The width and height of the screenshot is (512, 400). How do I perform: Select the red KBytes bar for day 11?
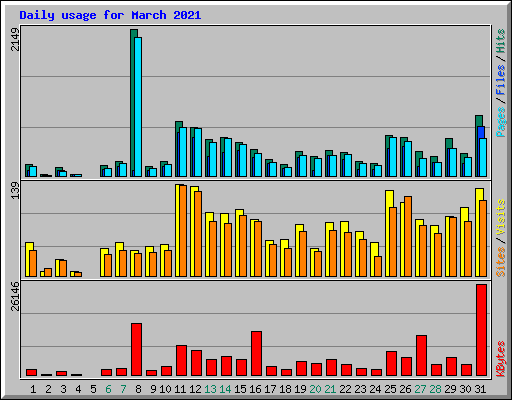[x=181, y=360]
